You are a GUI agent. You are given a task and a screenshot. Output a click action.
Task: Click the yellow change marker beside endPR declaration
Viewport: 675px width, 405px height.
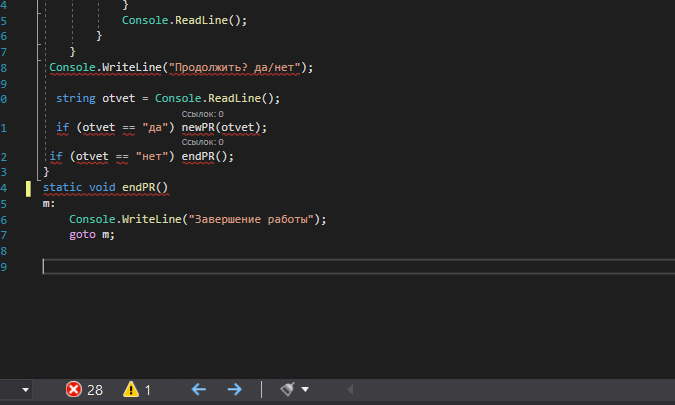pyautogui.click(x=28, y=189)
